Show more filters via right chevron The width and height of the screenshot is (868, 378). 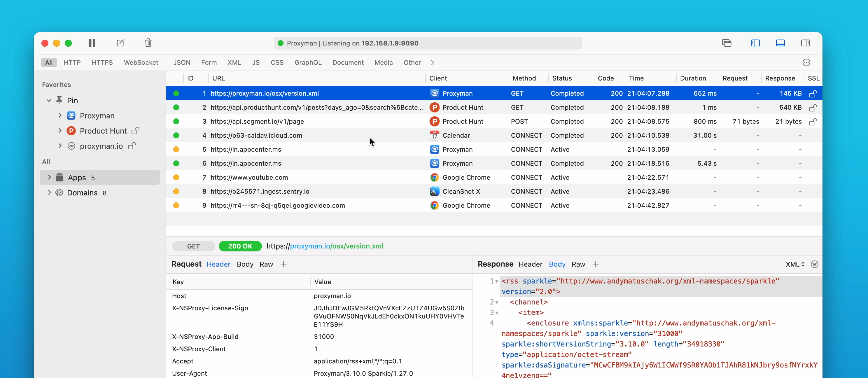coord(432,63)
